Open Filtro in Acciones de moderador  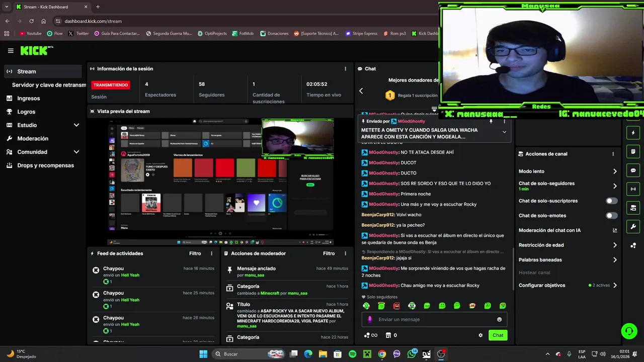[329, 253]
